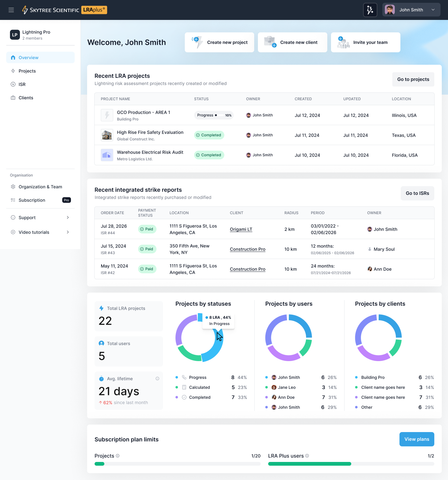Click the View plans button
This screenshot has height=480, width=448.
click(x=417, y=439)
